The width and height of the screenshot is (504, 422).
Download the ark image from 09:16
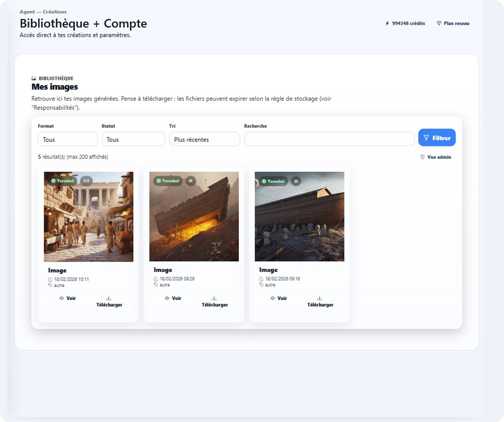(x=320, y=302)
